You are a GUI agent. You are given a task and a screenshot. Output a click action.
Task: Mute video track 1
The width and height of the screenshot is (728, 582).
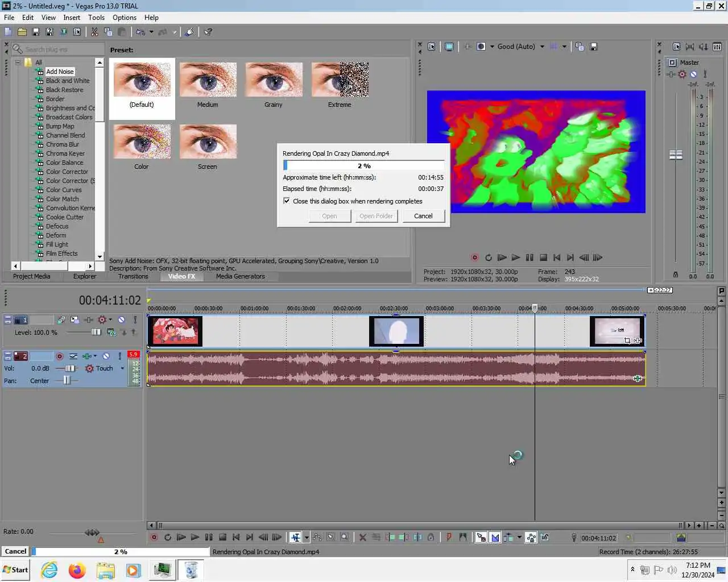pos(121,320)
